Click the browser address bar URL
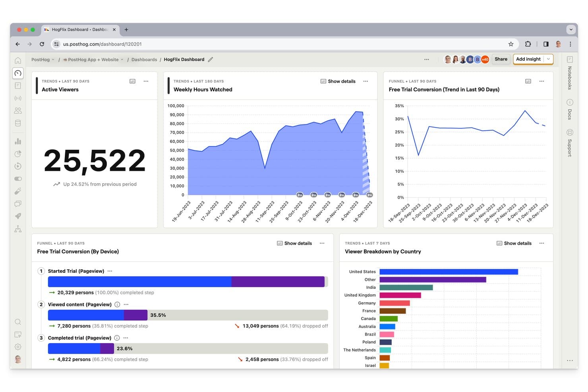588x392 pixels. click(x=103, y=44)
